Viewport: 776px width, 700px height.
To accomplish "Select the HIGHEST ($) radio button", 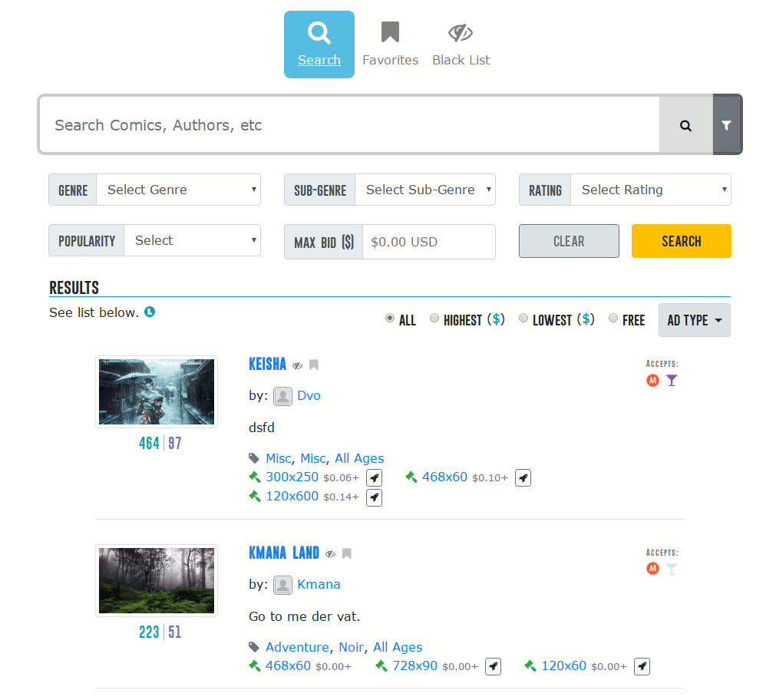I will (x=434, y=318).
